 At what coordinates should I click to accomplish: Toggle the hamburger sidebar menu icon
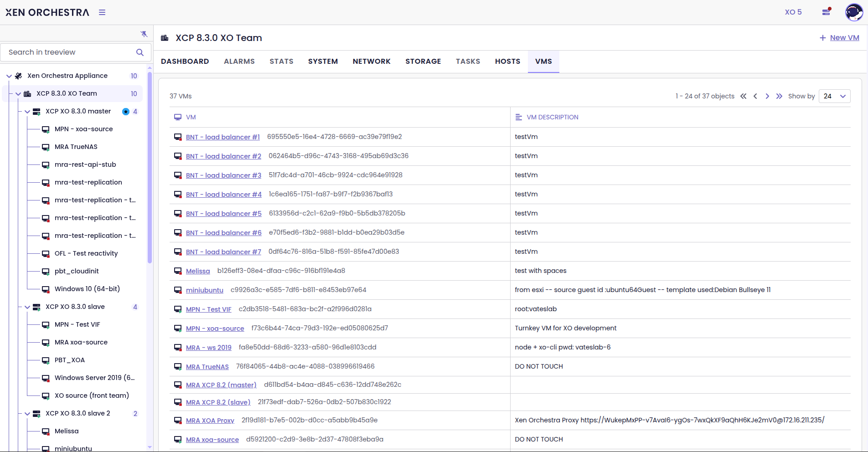click(x=102, y=12)
